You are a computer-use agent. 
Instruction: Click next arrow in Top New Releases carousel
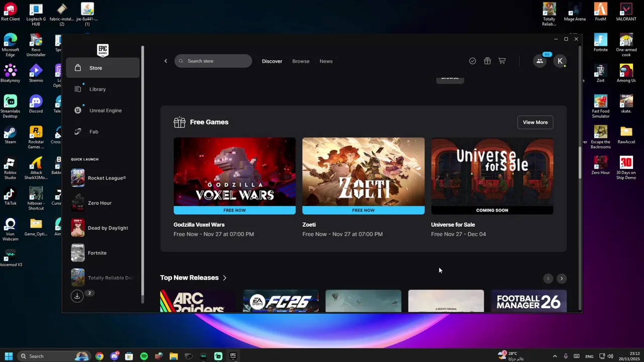pos(561,279)
